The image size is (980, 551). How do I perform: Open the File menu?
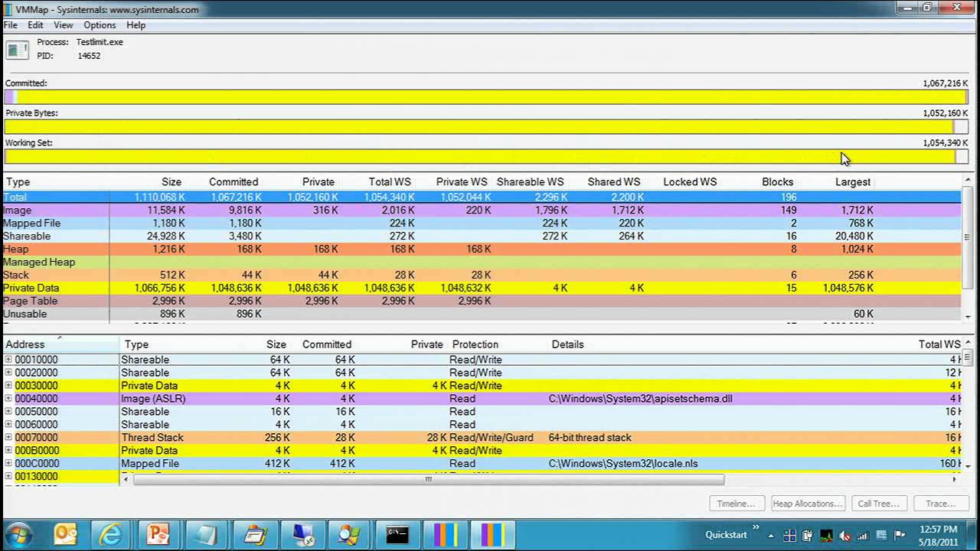11,25
